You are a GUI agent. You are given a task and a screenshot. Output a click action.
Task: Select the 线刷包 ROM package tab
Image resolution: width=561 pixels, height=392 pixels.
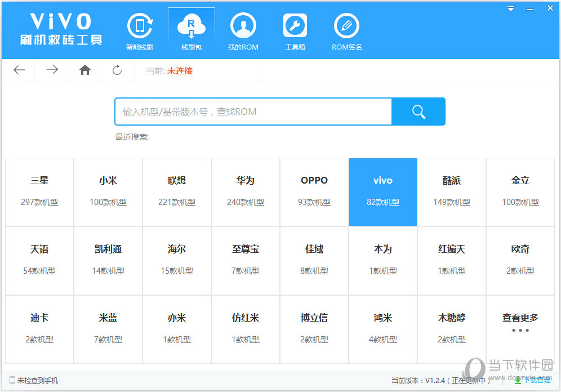click(192, 32)
